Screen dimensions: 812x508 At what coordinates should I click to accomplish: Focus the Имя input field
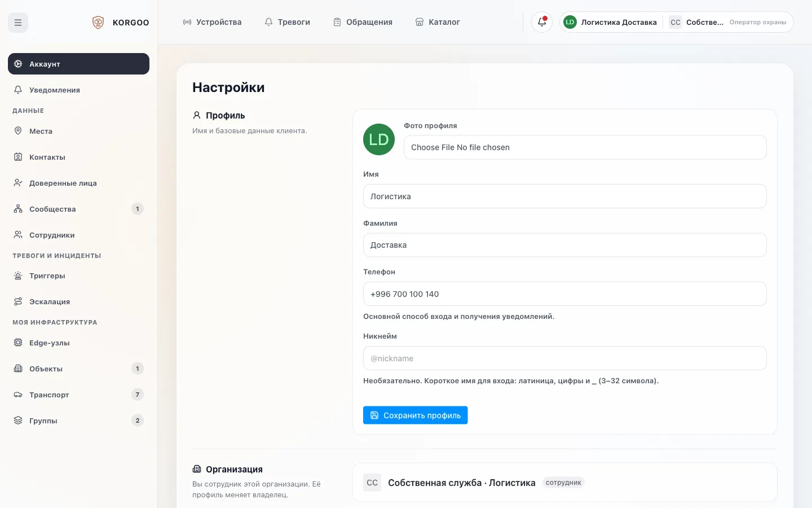565,196
